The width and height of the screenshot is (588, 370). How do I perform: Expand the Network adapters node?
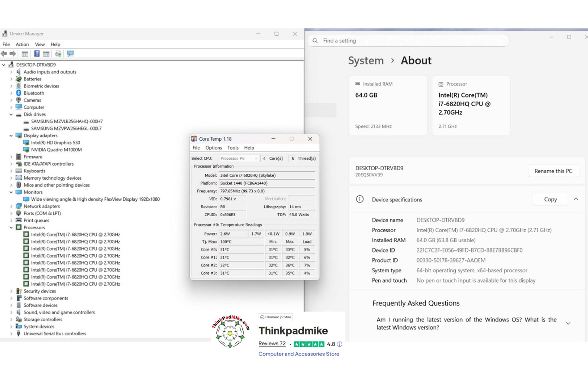11,206
